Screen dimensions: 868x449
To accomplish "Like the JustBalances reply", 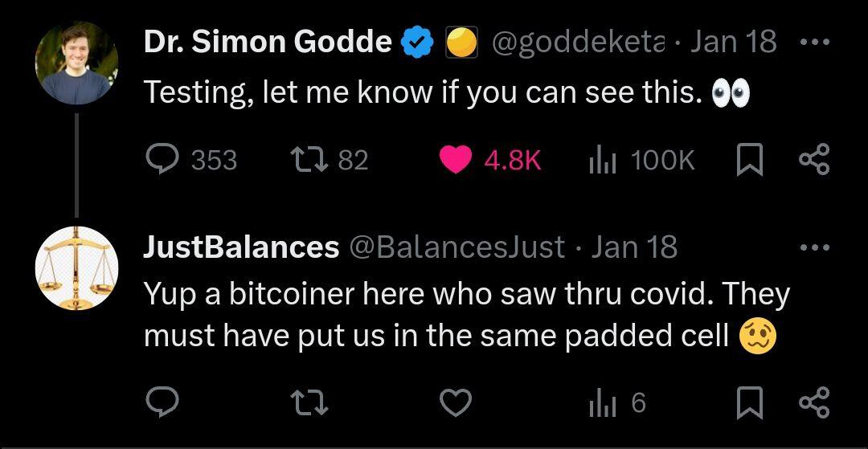I will click(x=456, y=402).
